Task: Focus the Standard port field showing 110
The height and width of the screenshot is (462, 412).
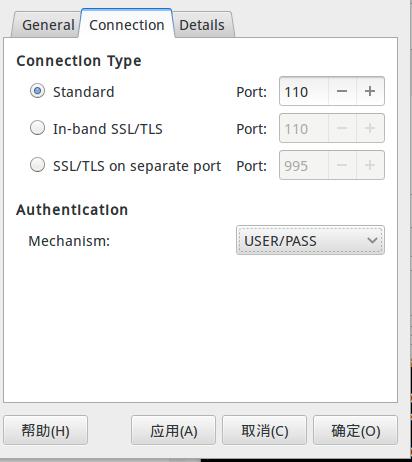Action: (x=304, y=91)
